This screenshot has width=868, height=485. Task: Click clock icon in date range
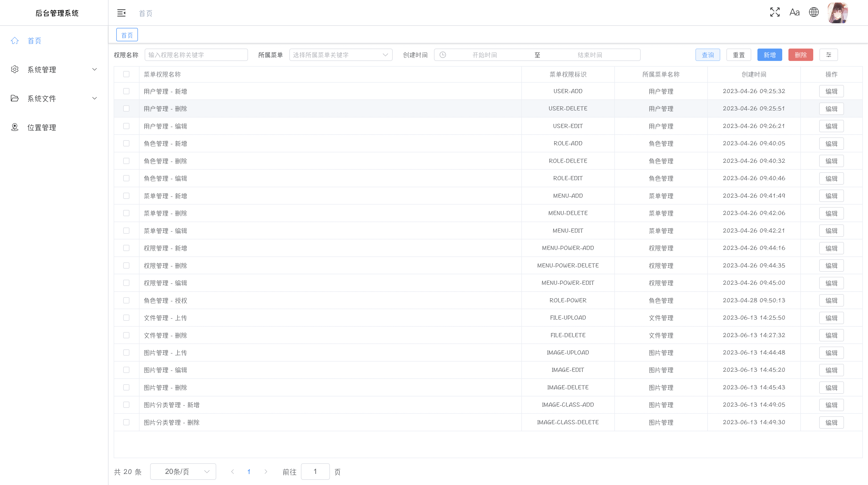[443, 55]
